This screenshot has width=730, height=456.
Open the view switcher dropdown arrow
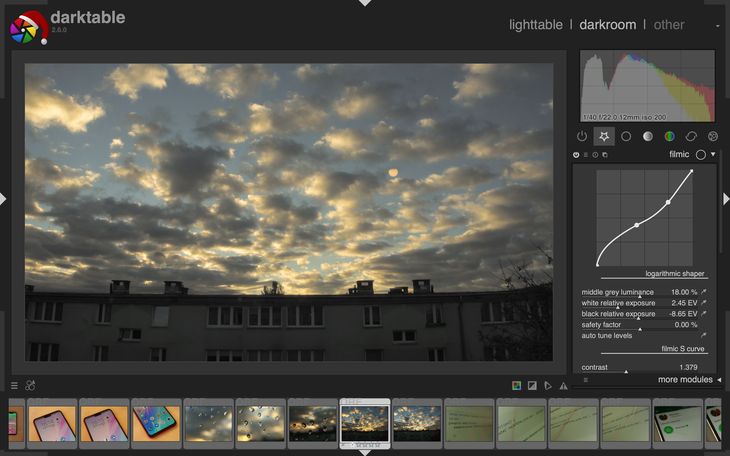click(x=717, y=26)
